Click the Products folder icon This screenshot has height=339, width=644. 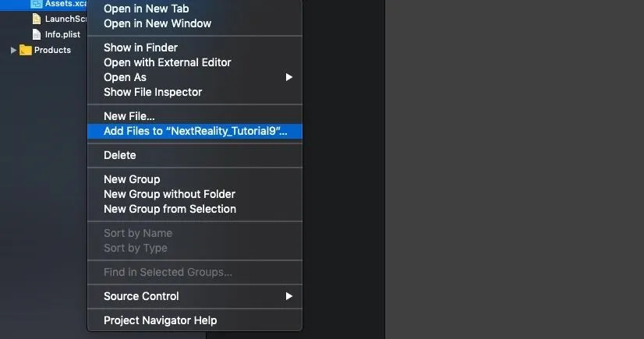[26, 50]
